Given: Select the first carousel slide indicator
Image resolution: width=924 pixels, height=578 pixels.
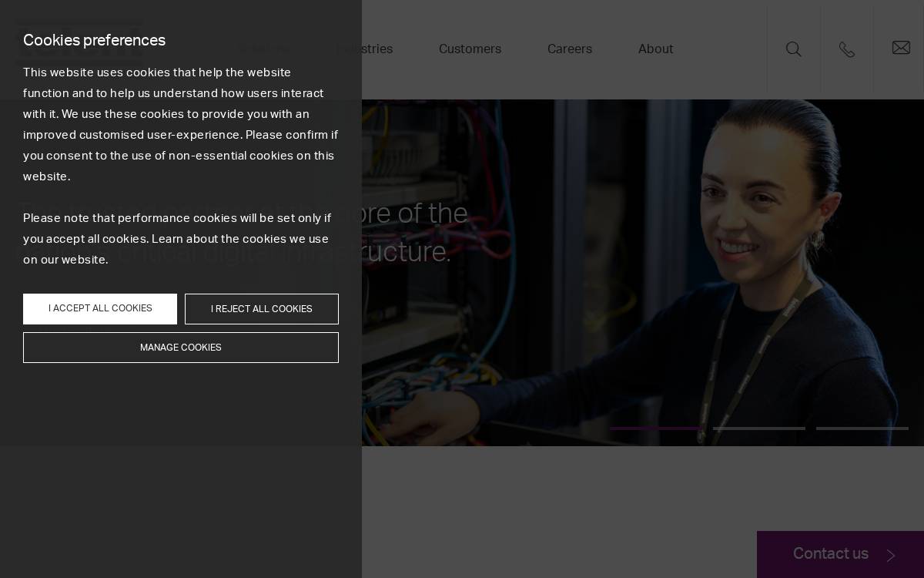Looking at the screenshot, I should pos(656,428).
